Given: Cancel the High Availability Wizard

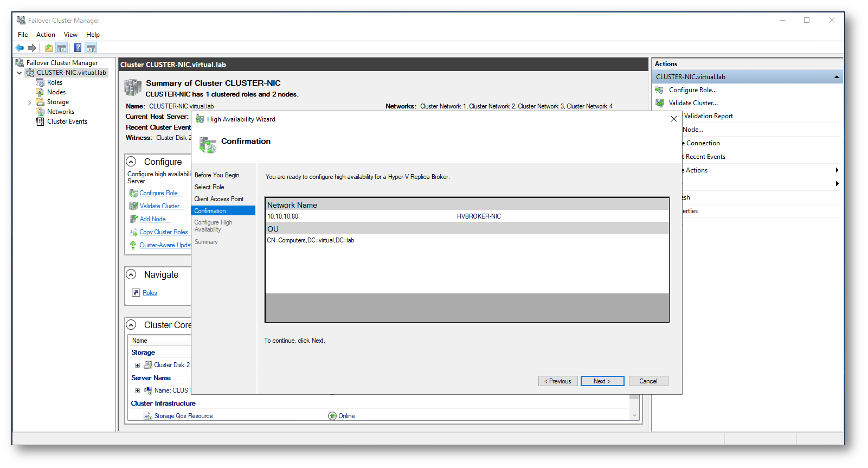Looking at the screenshot, I should (648, 381).
